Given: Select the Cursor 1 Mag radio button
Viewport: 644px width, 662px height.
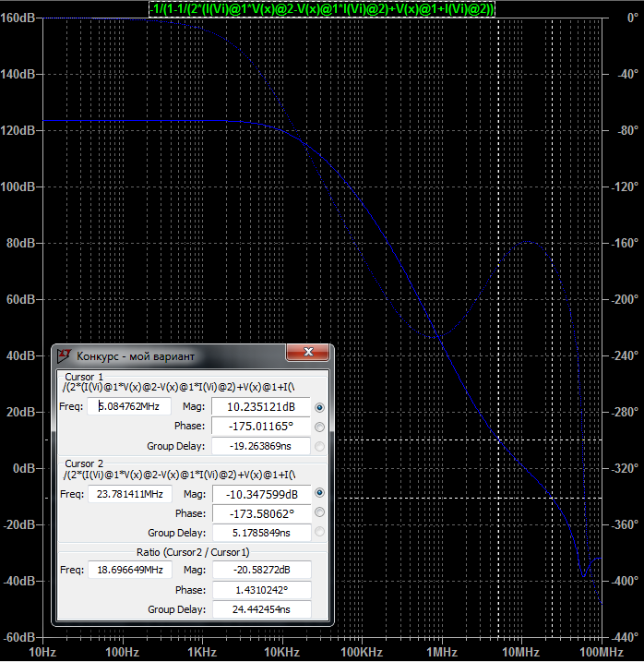Looking at the screenshot, I should [319, 407].
